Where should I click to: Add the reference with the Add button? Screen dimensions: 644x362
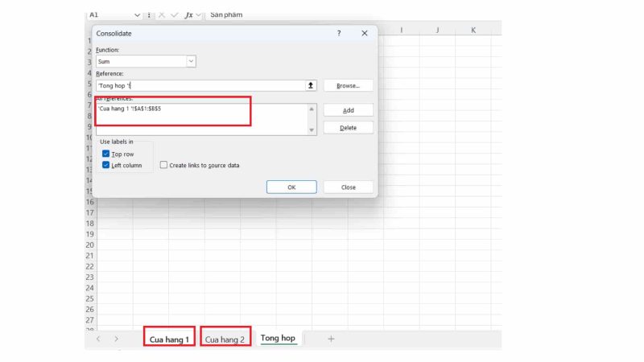coord(349,110)
